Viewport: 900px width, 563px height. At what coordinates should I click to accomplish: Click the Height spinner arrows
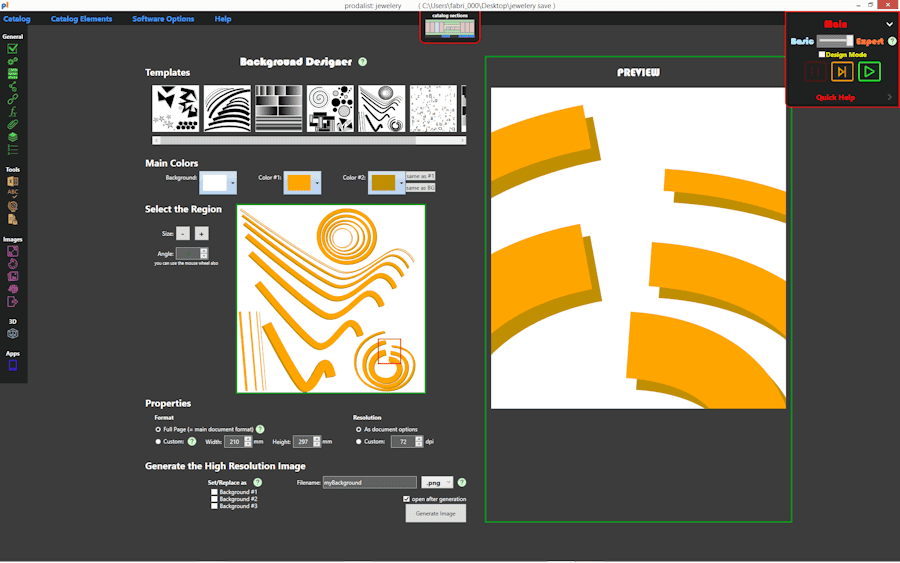317,441
